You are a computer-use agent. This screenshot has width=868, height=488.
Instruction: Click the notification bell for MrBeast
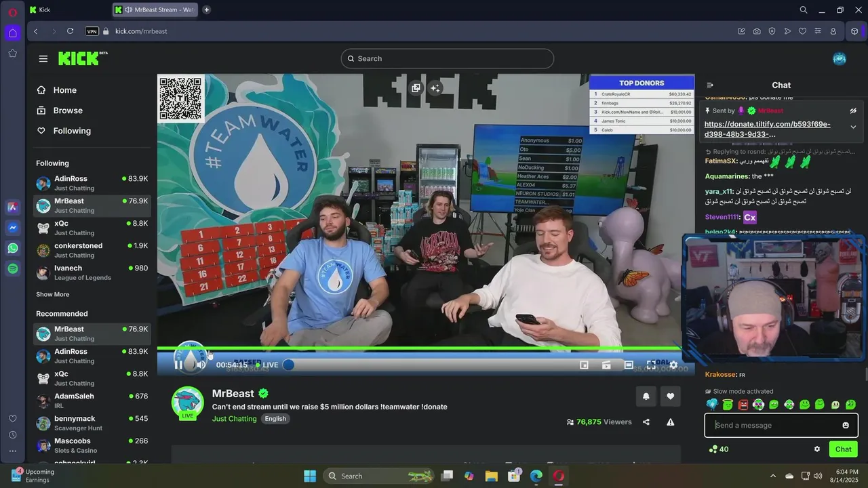[x=646, y=396]
